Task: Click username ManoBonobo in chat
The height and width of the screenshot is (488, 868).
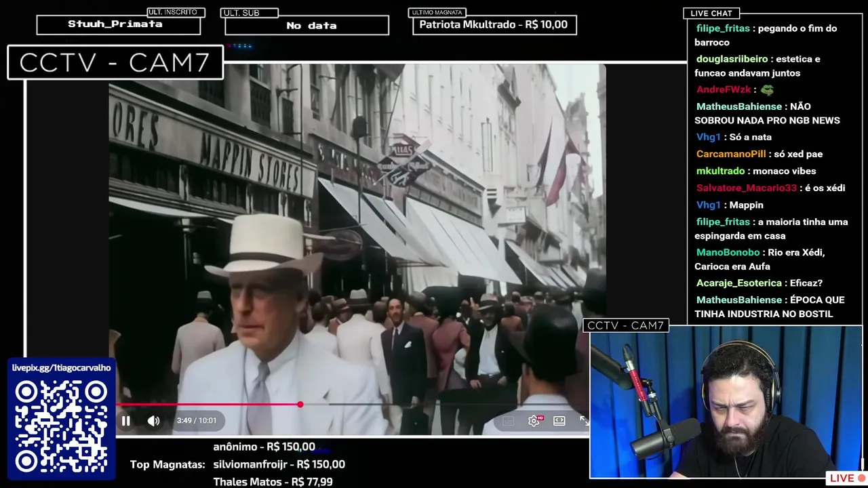Action: pyautogui.click(x=728, y=252)
